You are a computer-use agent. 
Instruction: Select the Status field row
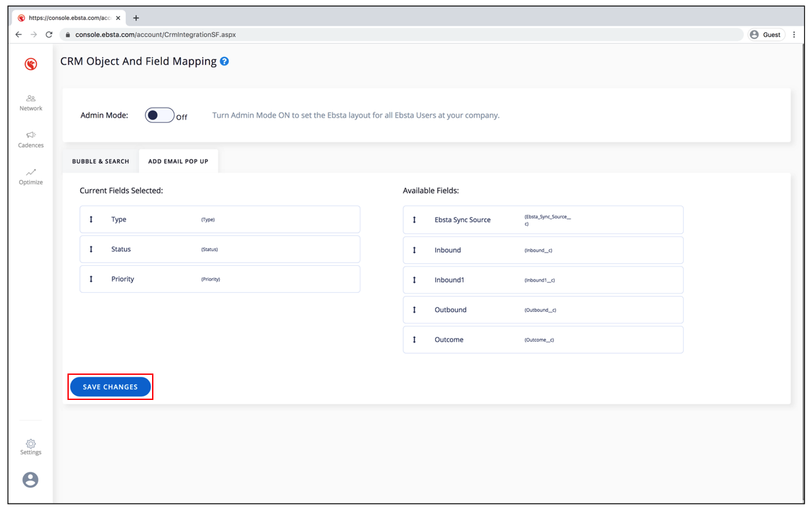point(220,249)
